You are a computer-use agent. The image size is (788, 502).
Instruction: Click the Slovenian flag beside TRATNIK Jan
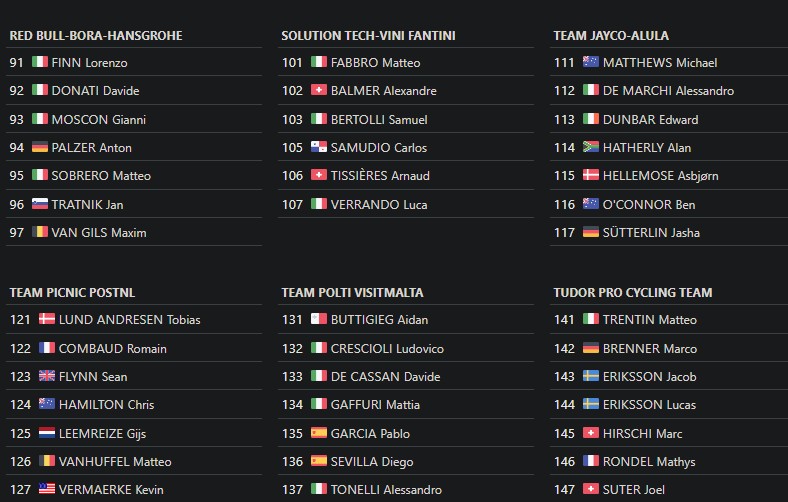40,204
